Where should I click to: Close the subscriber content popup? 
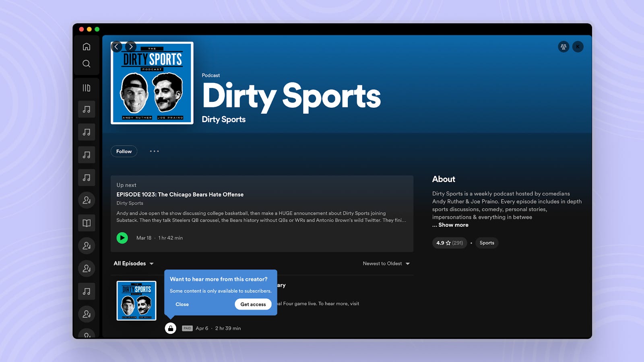(182, 304)
